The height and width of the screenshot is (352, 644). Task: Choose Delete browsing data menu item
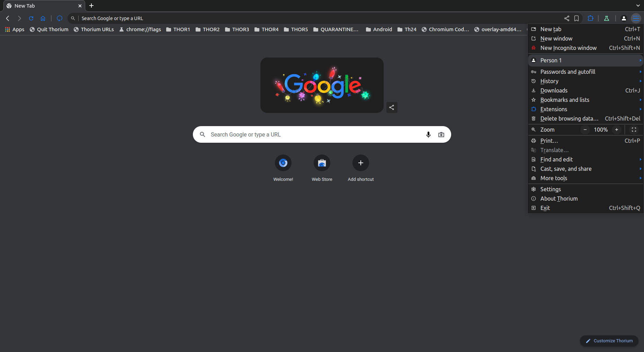(x=585, y=118)
